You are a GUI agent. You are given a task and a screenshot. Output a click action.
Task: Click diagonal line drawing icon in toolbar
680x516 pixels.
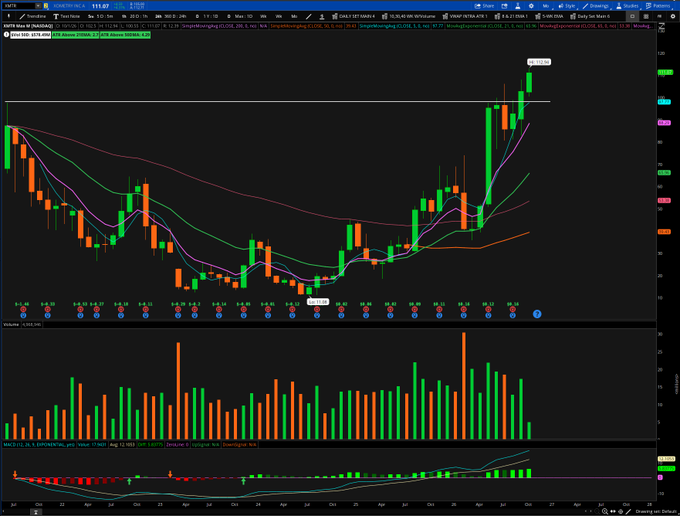pyautogui.click(x=309, y=16)
